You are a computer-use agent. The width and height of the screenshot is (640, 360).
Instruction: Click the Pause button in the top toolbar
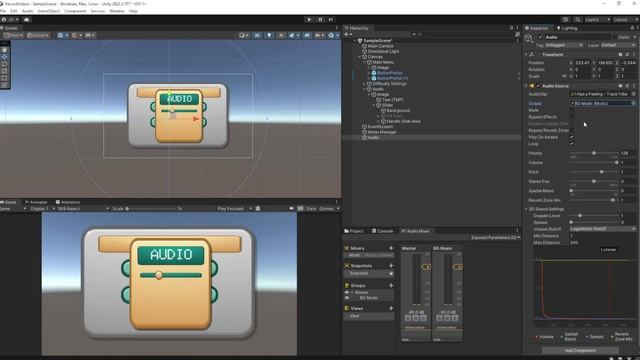click(320, 20)
